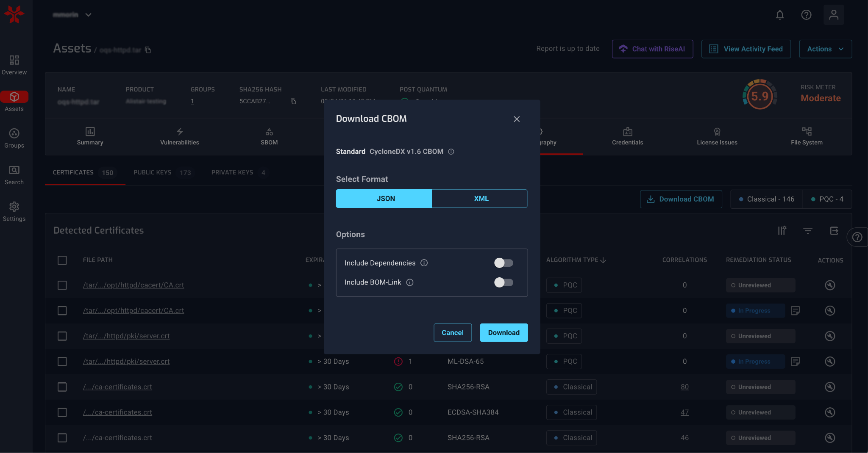Open the user profile icon
Image resolution: width=868 pixels, height=453 pixels.
tap(833, 15)
